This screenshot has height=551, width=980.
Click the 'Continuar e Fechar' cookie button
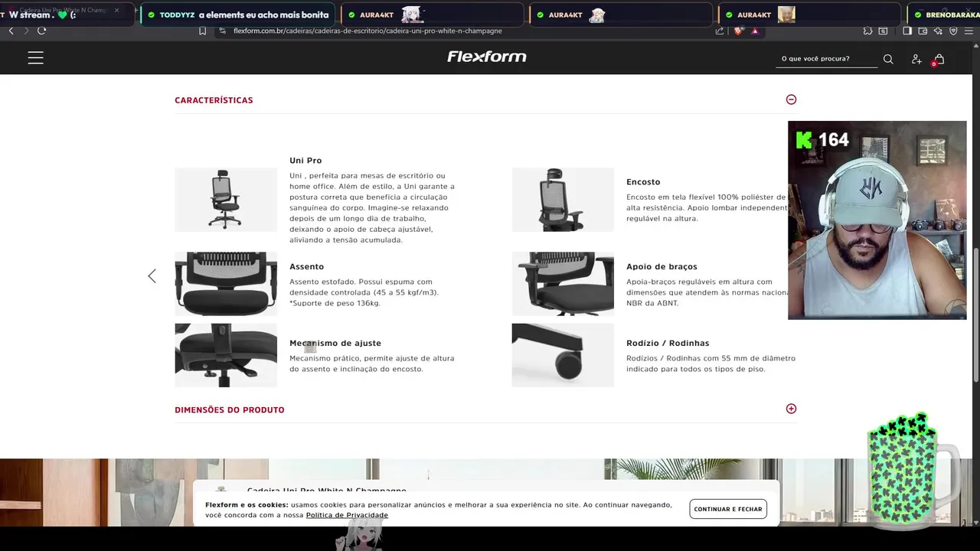tap(728, 509)
